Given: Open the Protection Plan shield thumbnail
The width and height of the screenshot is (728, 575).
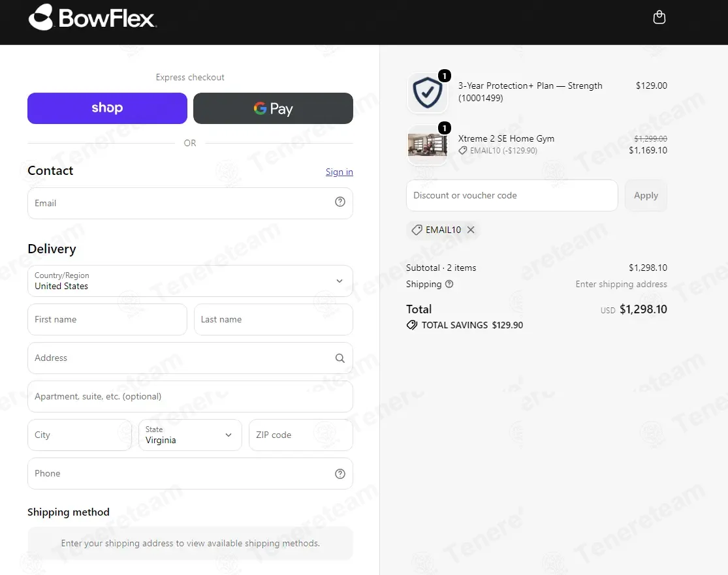Looking at the screenshot, I should click(x=427, y=93).
